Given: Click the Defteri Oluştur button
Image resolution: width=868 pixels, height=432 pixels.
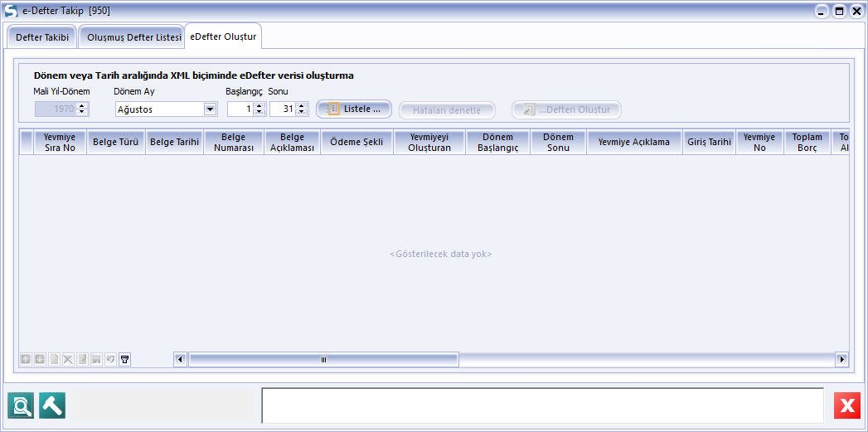Looking at the screenshot, I should [566, 109].
